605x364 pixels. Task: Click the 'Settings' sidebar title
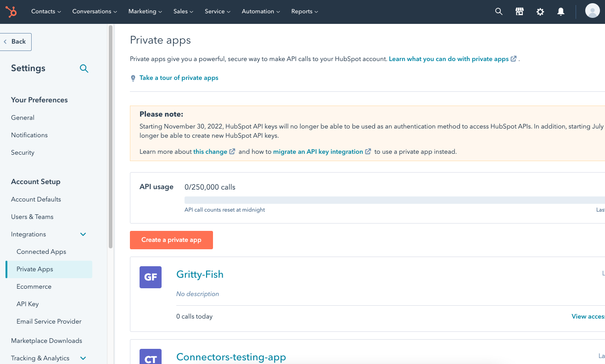(x=28, y=68)
